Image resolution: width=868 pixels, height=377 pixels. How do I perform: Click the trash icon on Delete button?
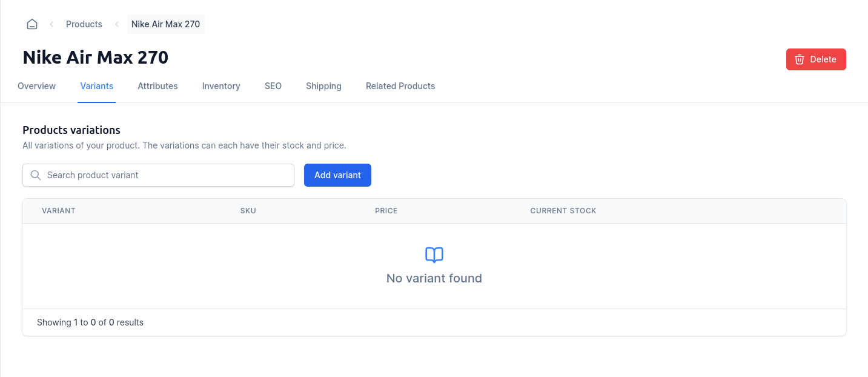pyautogui.click(x=800, y=59)
